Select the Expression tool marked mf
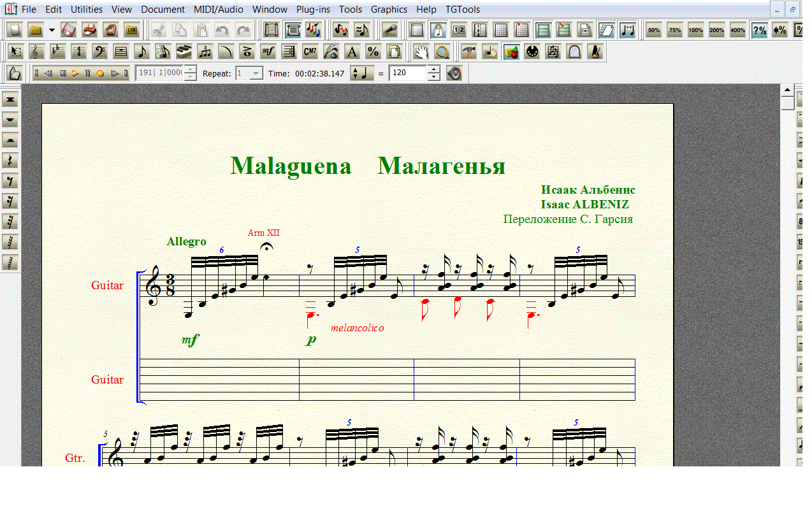The image size is (812, 518). pos(268,52)
